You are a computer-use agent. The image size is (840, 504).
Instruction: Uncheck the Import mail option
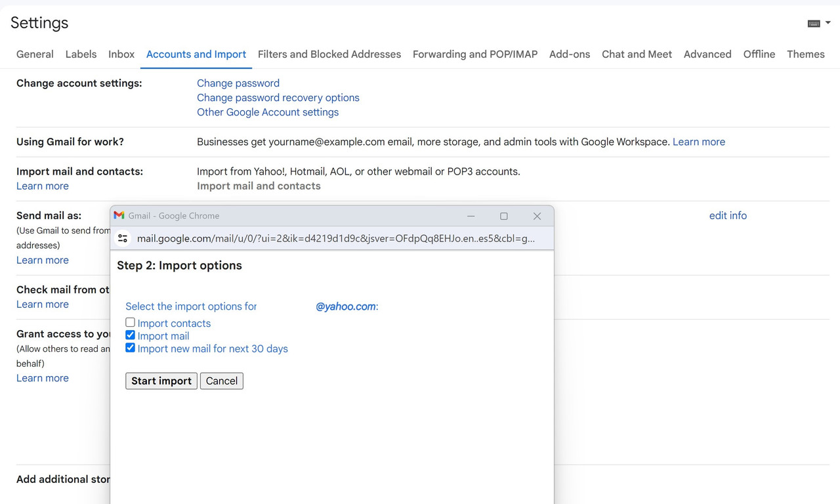(130, 335)
